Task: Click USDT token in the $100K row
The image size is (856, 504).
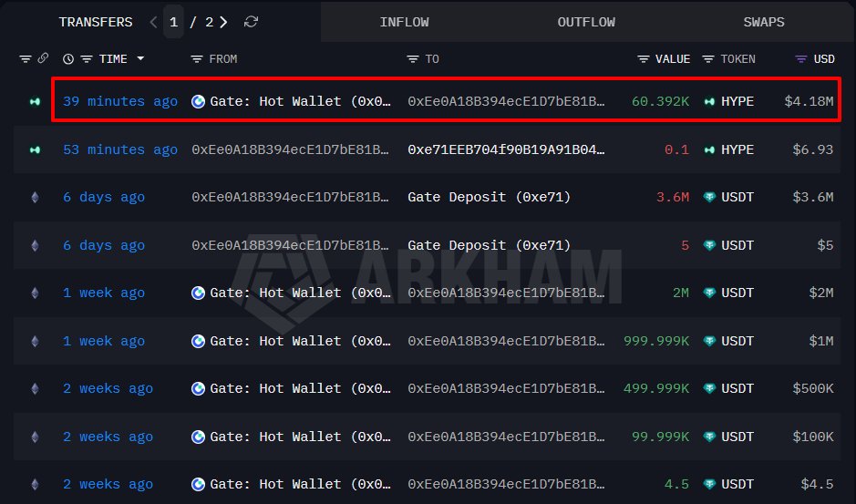Action: coord(737,437)
